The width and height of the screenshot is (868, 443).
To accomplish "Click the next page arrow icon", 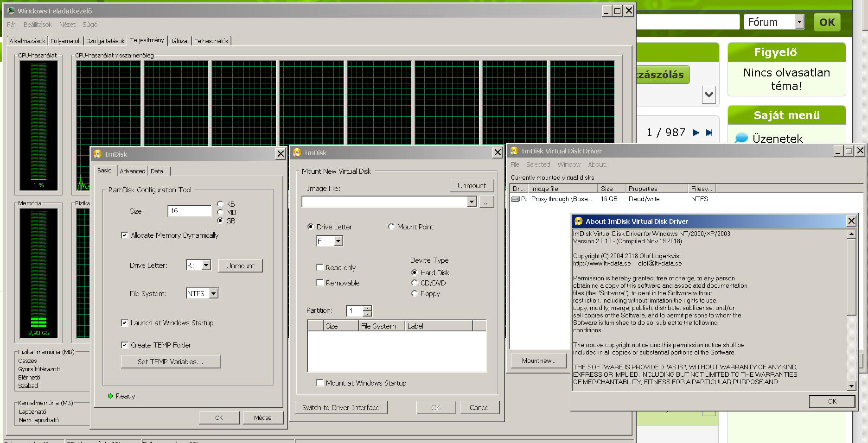I will pos(696,133).
